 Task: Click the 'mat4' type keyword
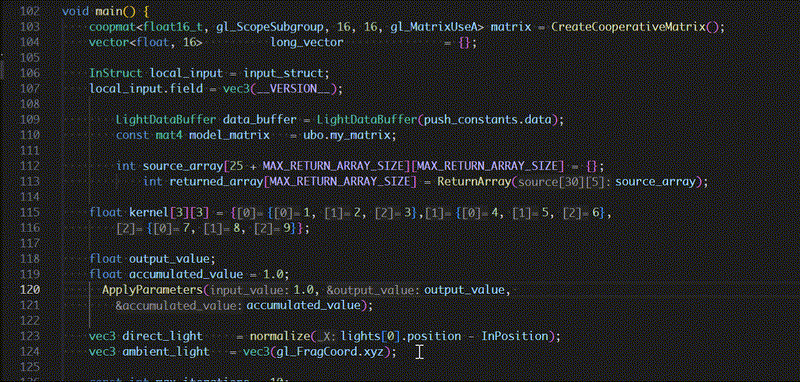point(170,135)
